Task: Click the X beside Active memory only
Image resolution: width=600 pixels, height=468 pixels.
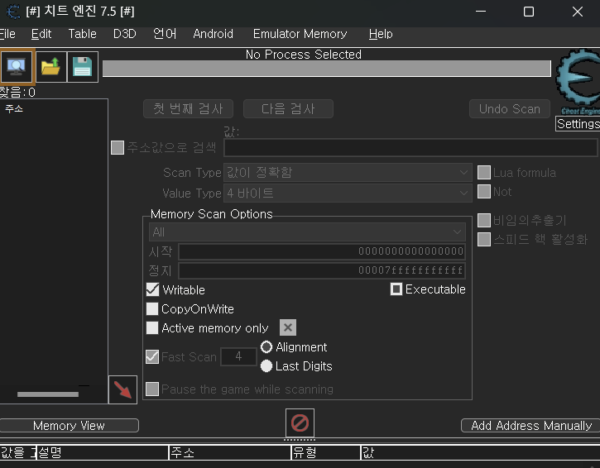Action: click(288, 328)
